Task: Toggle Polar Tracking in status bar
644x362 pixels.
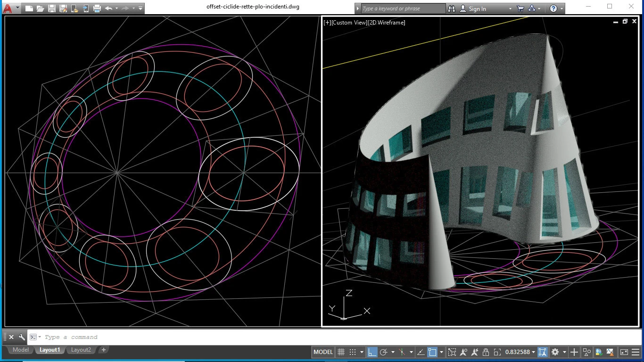Action: [x=384, y=352]
